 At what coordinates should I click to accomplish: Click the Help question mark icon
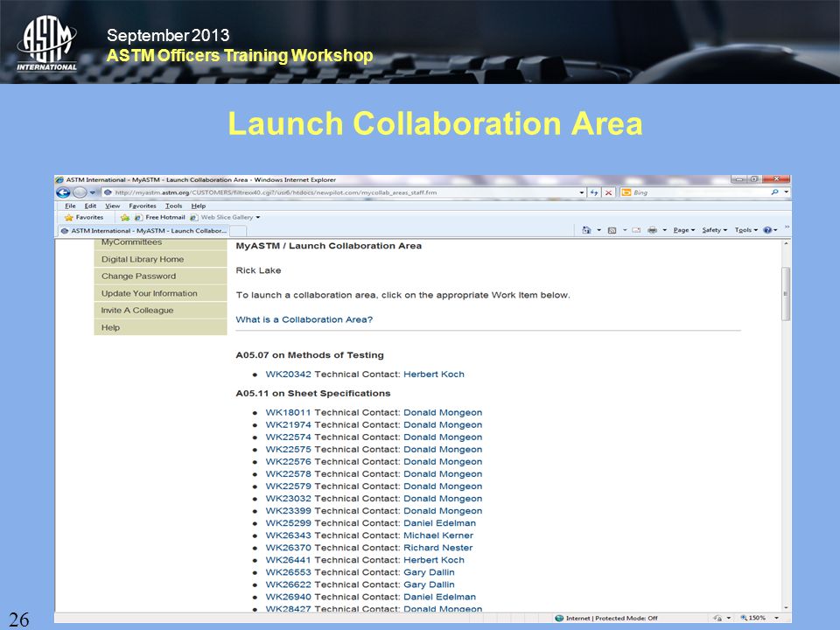767,230
